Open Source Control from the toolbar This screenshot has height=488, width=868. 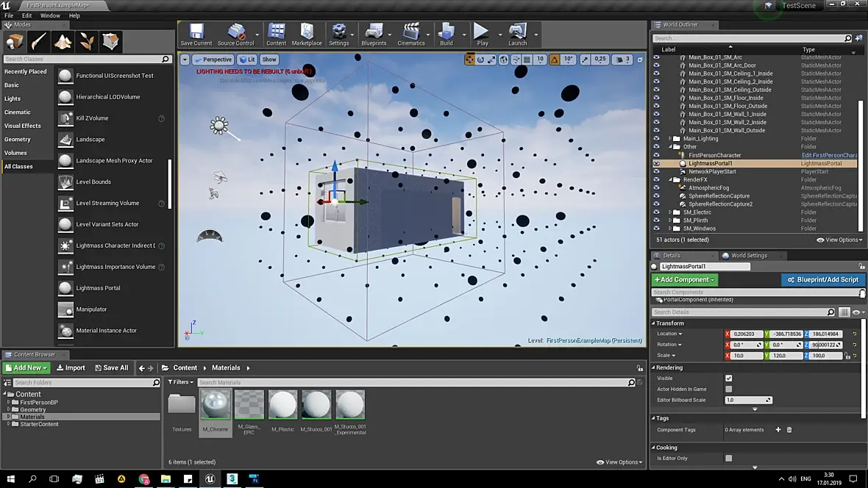click(235, 34)
